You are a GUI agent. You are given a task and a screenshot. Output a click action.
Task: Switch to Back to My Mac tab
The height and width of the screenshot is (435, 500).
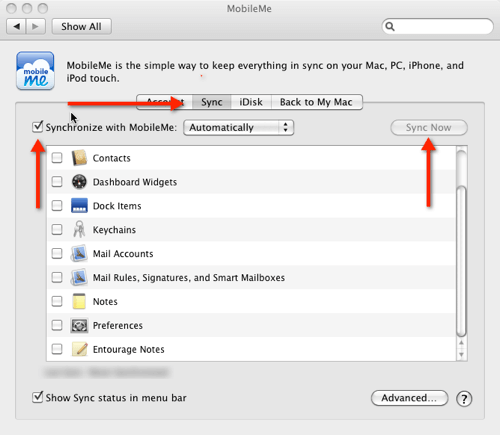[x=316, y=102]
